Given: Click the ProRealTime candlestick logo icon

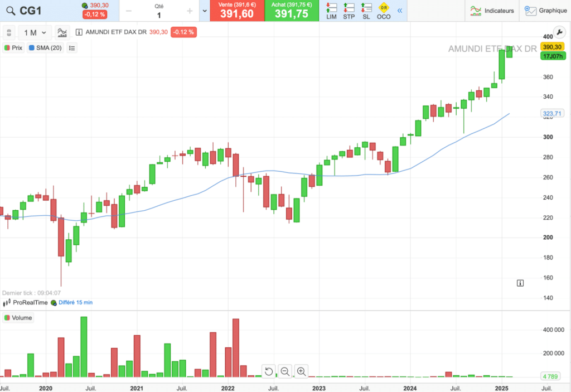Looking at the screenshot, I should click(x=7, y=303).
